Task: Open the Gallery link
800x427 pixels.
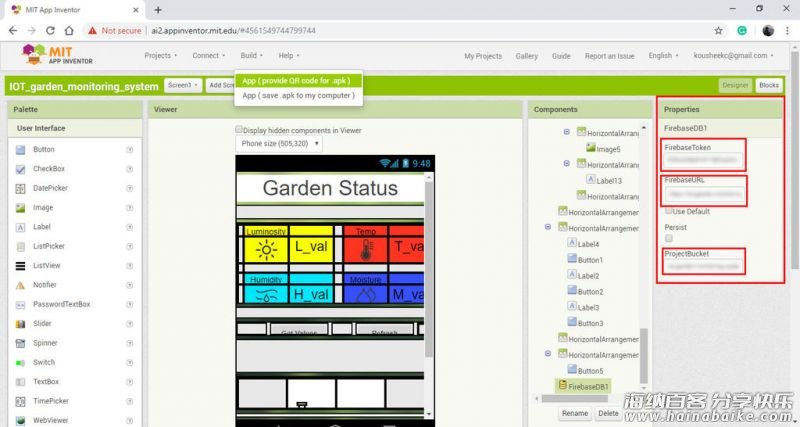Action: 527,56
